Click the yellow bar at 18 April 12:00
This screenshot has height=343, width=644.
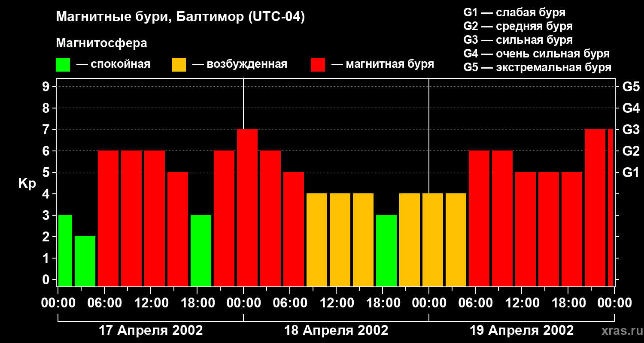340,240
